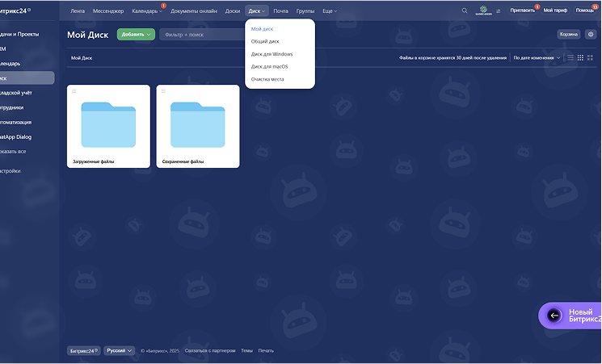Viewport: 602px width, 364px height.
Task: Click the Битрикс24 logo in sidebar
Action: point(15,10)
